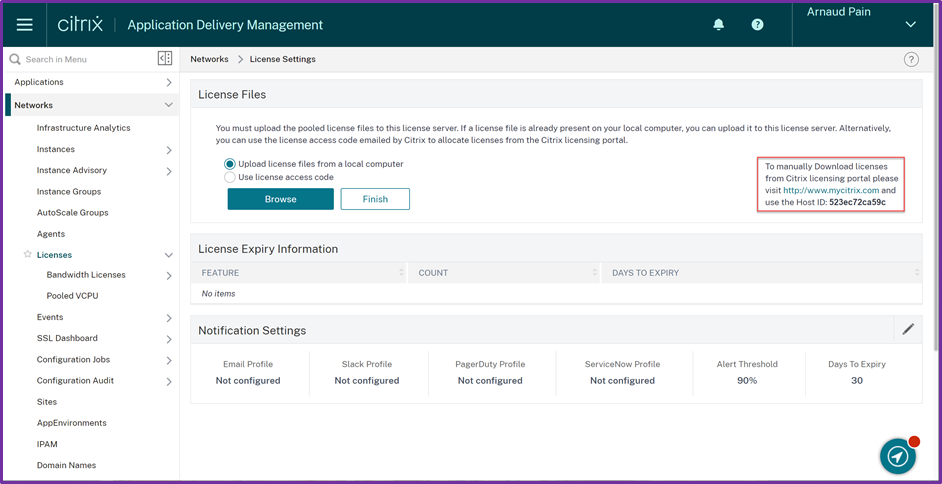Image resolution: width=942 pixels, height=484 pixels.
Task: Expand the Instance Advisory submenu
Action: pyautogui.click(x=168, y=171)
